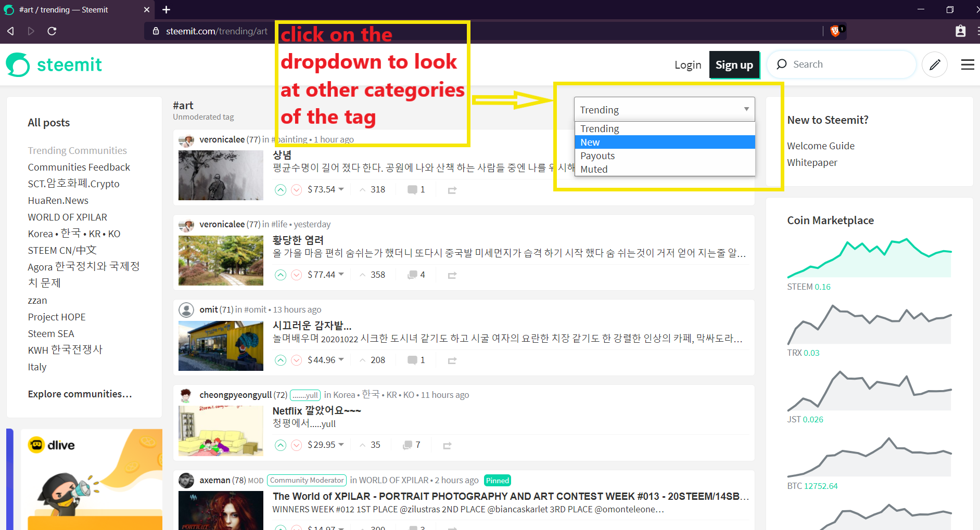The height and width of the screenshot is (530, 980).
Task: Click the dlive advertisement banner
Action: [x=92, y=480]
